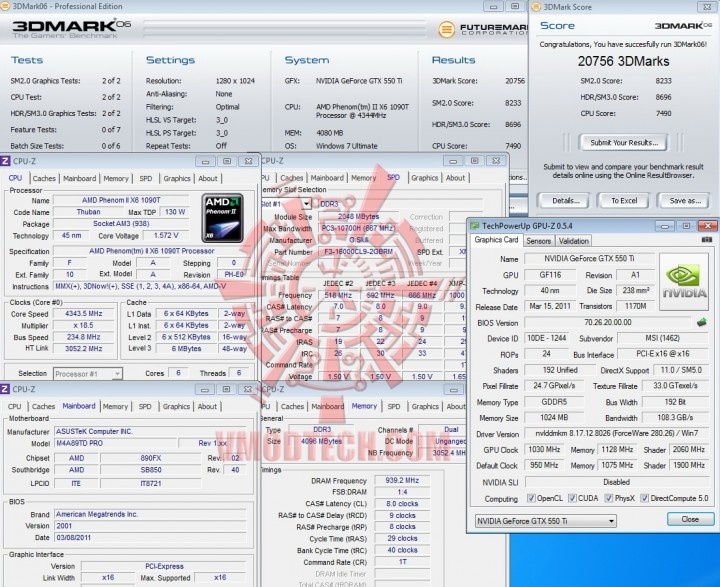Image resolution: width=720 pixels, height=587 pixels.
Task: Click the Memory Size value 1024 MB in GPU-Z
Action: click(x=554, y=418)
